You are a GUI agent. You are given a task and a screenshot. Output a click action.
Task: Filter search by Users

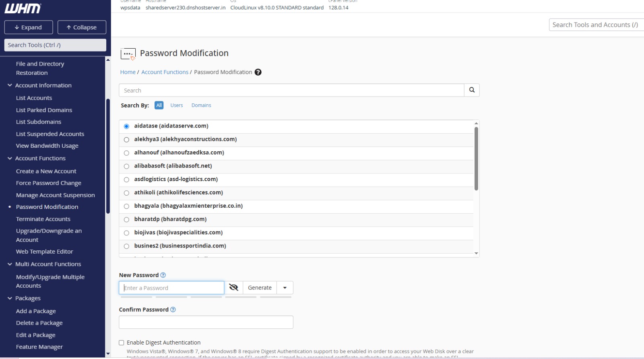(x=176, y=105)
